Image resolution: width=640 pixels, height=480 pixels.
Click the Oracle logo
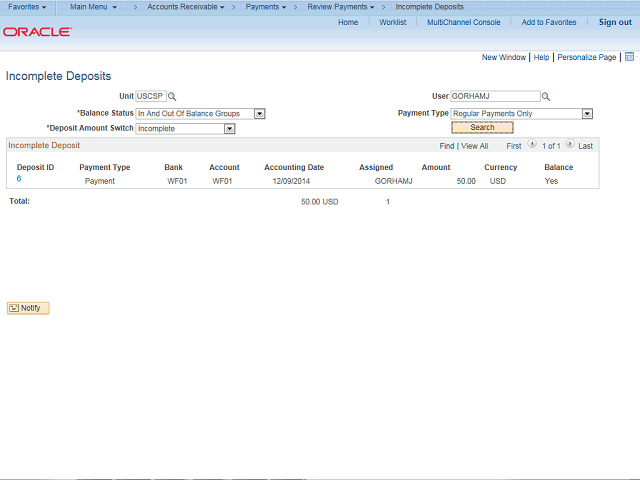pos(38,32)
